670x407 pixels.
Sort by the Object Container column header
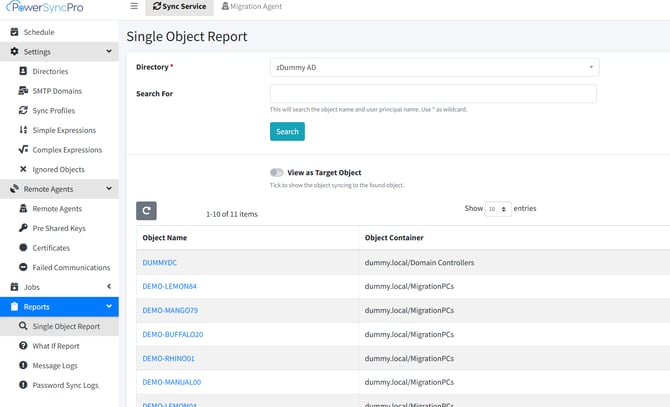coord(394,238)
